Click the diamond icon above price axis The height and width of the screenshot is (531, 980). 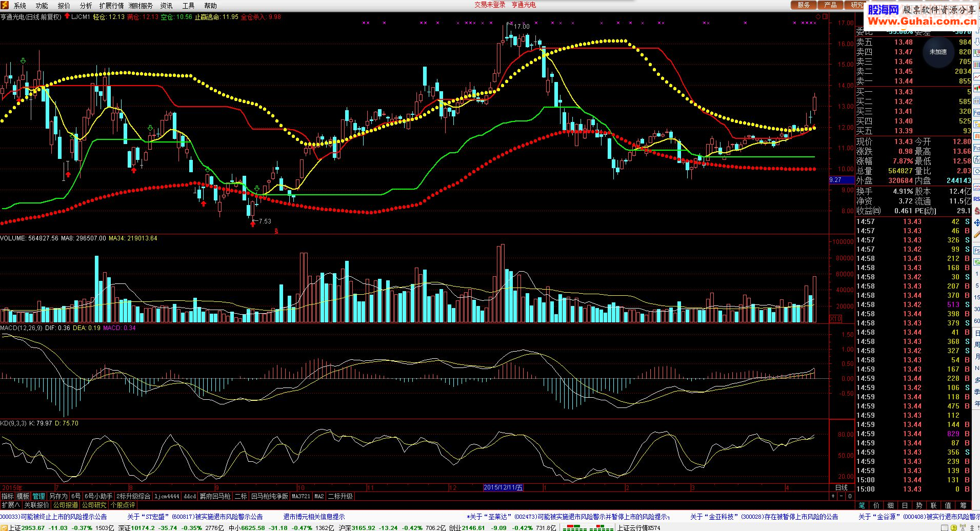click(818, 17)
